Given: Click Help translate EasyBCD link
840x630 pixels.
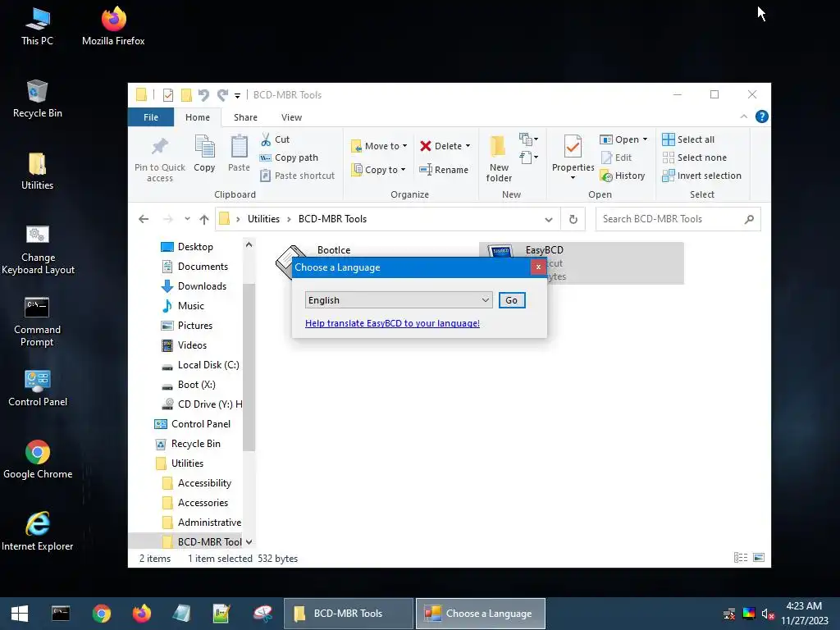Looking at the screenshot, I should 392,323.
